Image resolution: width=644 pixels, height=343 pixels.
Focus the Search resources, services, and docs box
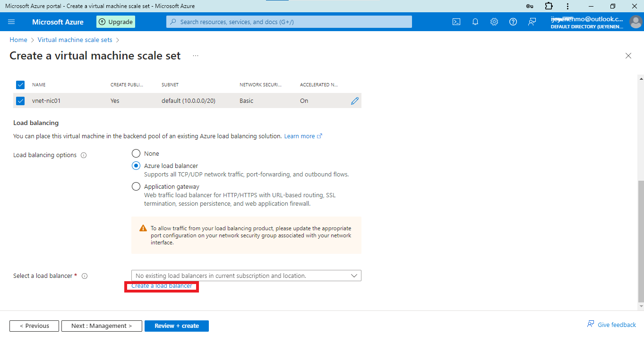(x=289, y=22)
